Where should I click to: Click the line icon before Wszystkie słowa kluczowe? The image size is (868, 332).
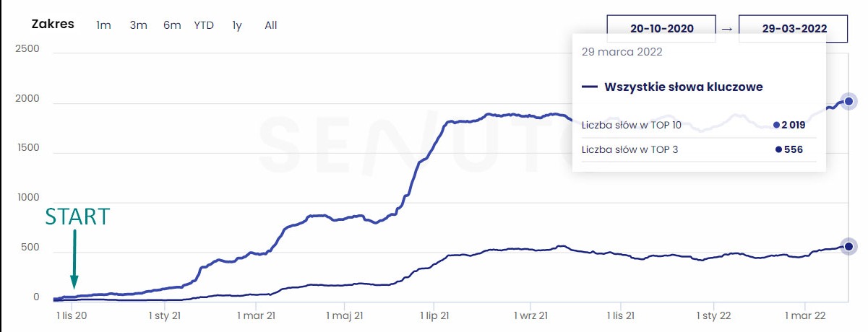coord(590,87)
